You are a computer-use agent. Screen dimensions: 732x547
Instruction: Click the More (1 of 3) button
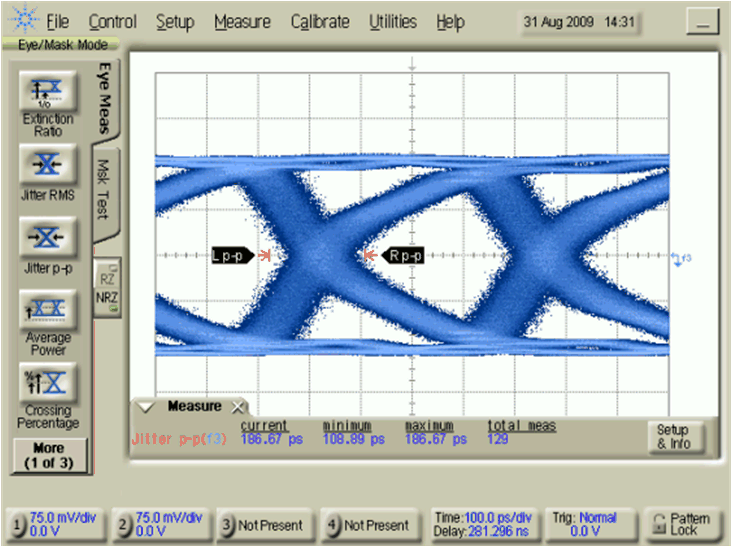(x=49, y=456)
